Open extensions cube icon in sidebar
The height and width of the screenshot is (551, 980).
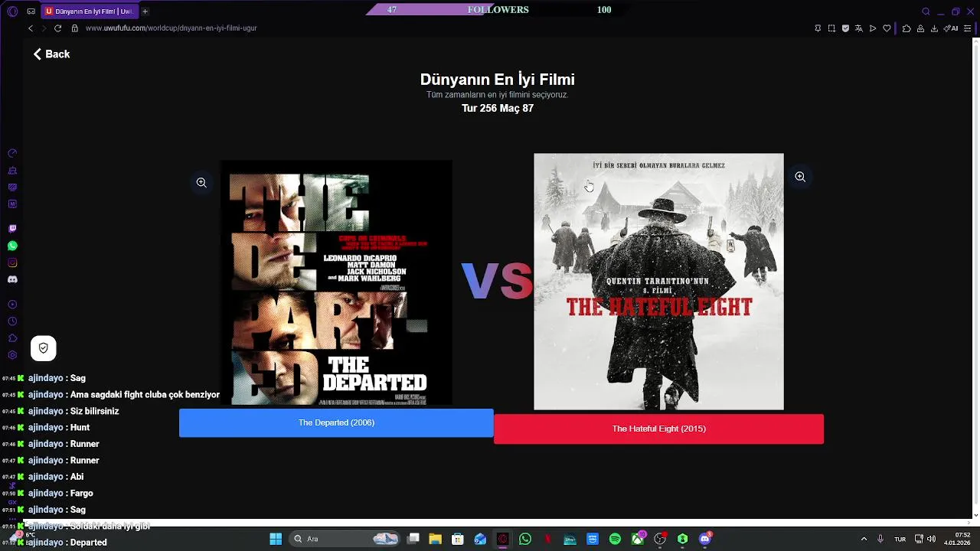pyautogui.click(x=12, y=338)
